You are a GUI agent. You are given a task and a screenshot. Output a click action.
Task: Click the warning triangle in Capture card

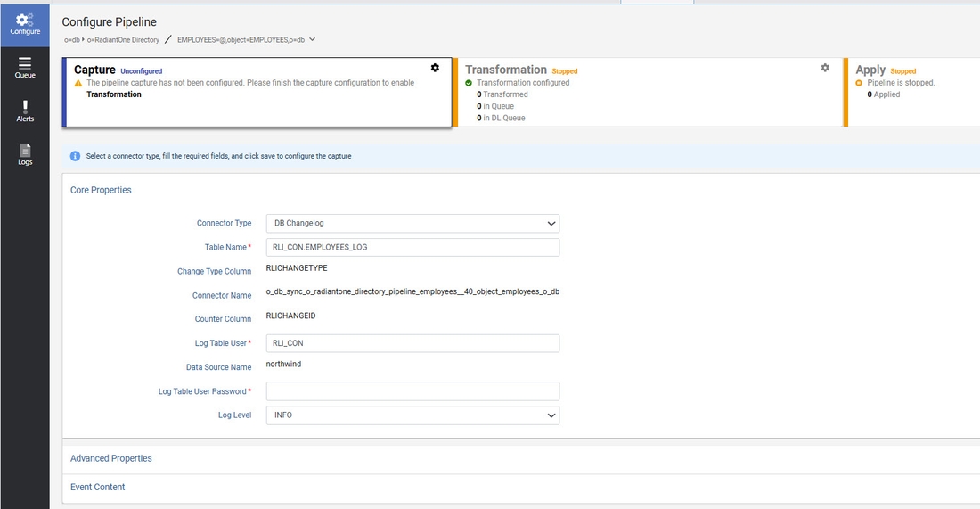pos(78,83)
